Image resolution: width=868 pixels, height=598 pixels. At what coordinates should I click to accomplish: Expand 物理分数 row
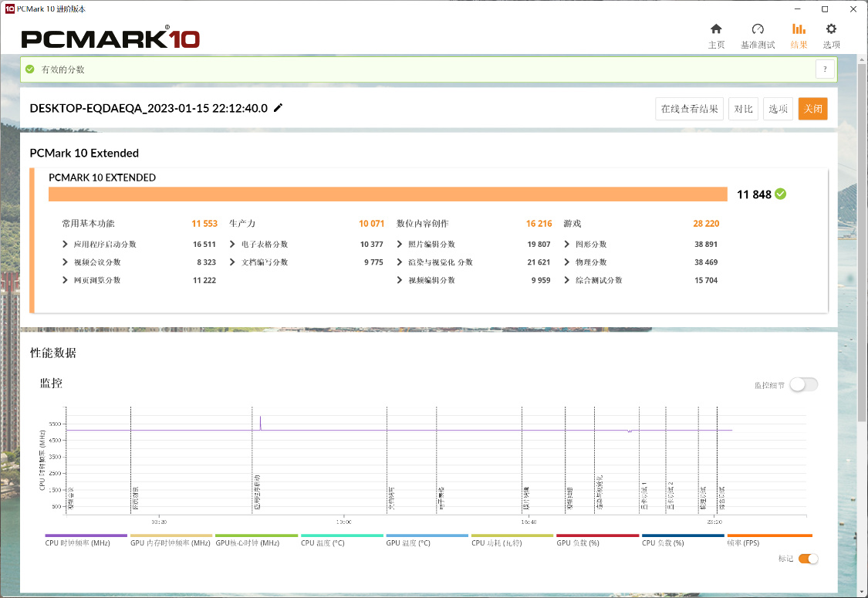pyautogui.click(x=566, y=262)
